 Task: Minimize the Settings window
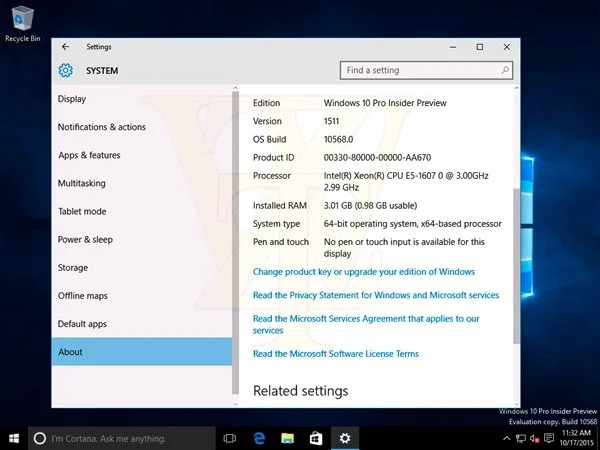453,47
